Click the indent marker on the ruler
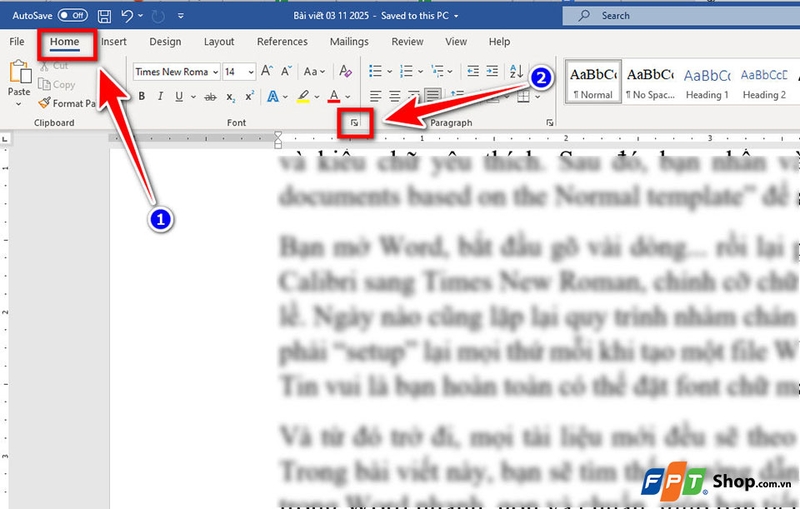The height and width of the screenshot is (509, 800). 278,140
